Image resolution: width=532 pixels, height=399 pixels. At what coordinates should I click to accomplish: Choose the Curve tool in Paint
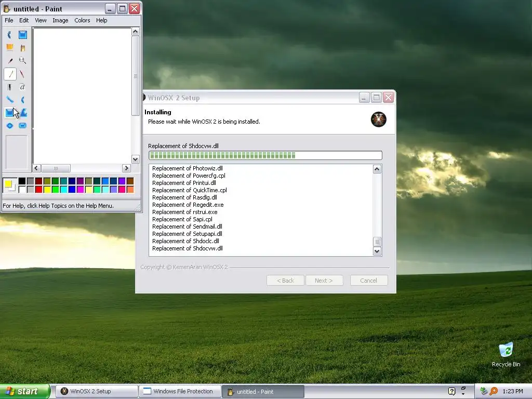pos(22,100)
